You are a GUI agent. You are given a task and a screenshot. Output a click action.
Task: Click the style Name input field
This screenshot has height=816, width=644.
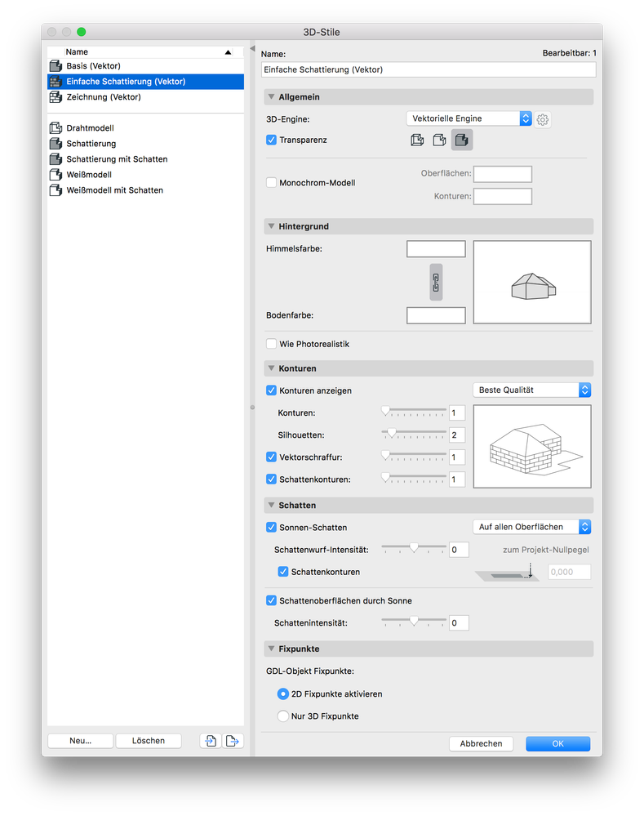(429, 69)
